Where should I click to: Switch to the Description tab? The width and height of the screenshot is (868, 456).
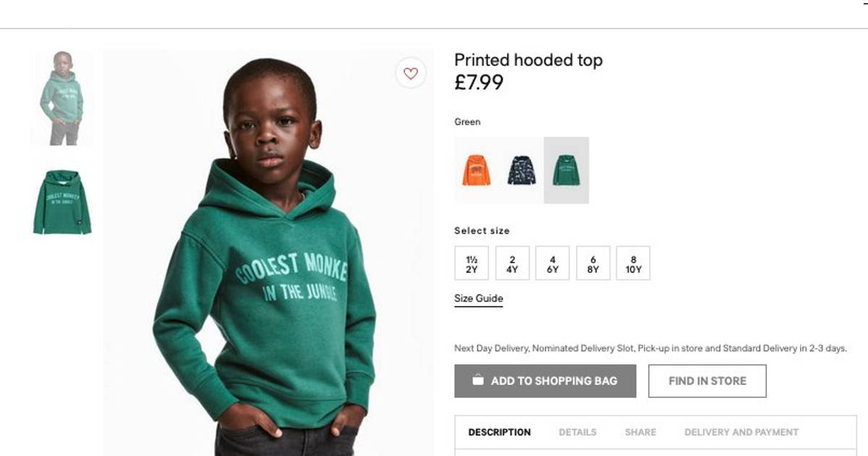499,432
